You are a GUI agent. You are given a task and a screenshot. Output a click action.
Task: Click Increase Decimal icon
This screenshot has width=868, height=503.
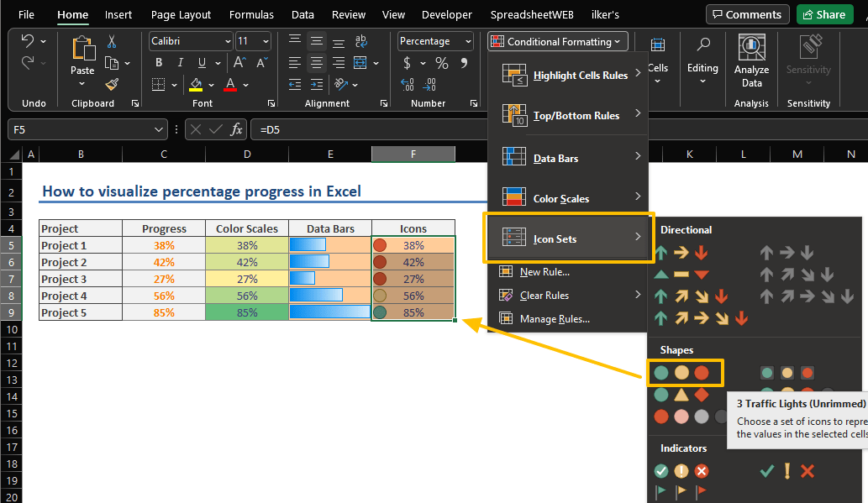(408, 84)
